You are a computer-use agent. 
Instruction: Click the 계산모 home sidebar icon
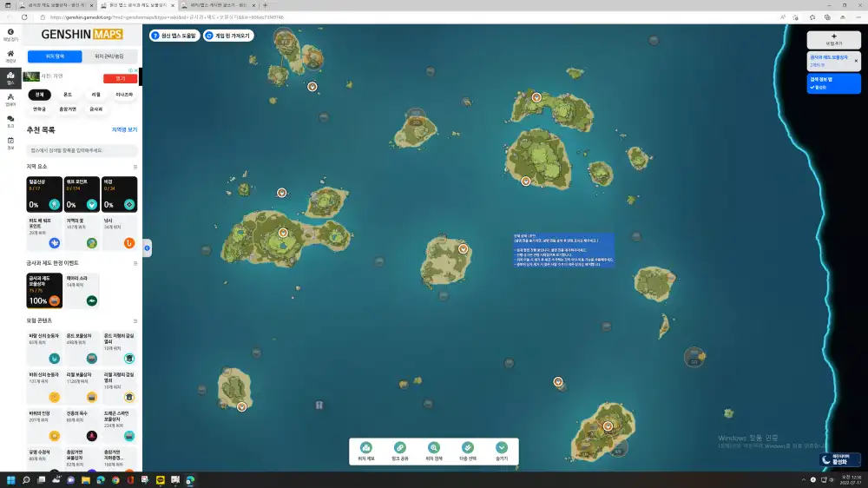[10, 56]
